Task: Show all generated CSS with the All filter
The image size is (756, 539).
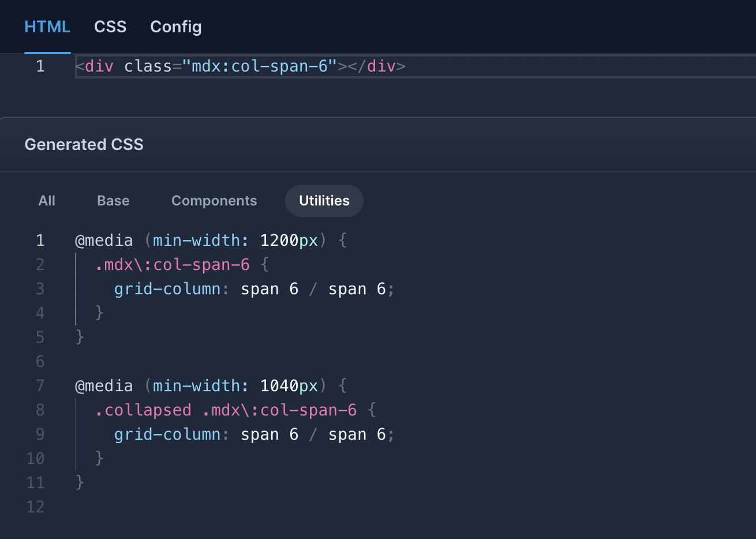Action: tap(46, 200)
